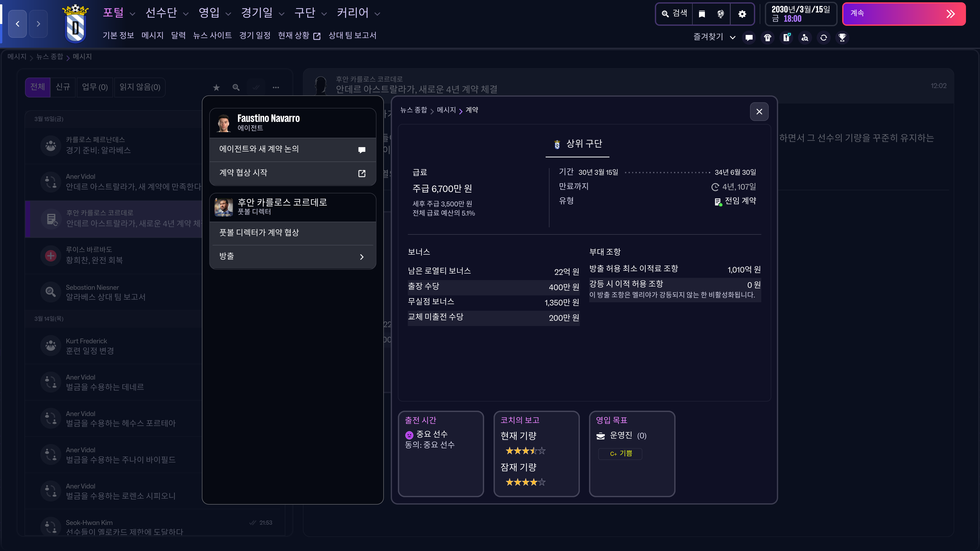Close the contract details popup

coord(759,112)
